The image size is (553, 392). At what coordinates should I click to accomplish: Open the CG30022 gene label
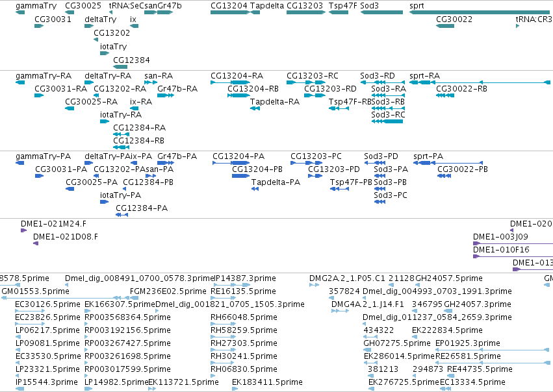(454, 19)
